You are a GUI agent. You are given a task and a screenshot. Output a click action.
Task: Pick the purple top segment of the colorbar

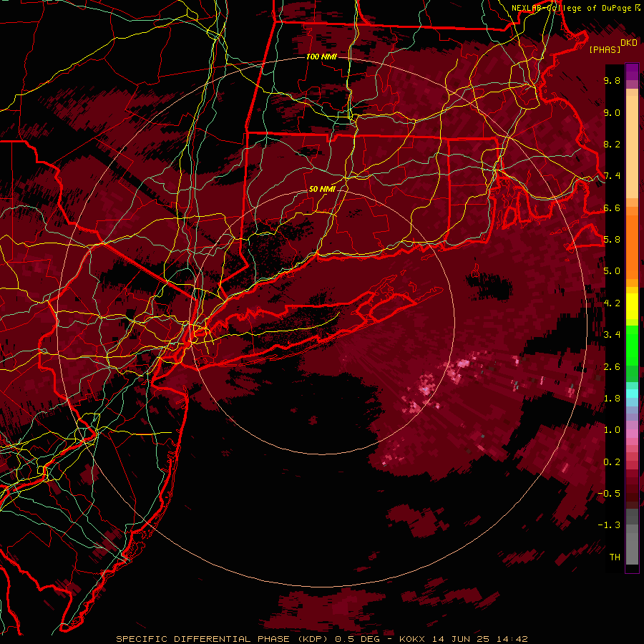[x=632, y=72]
